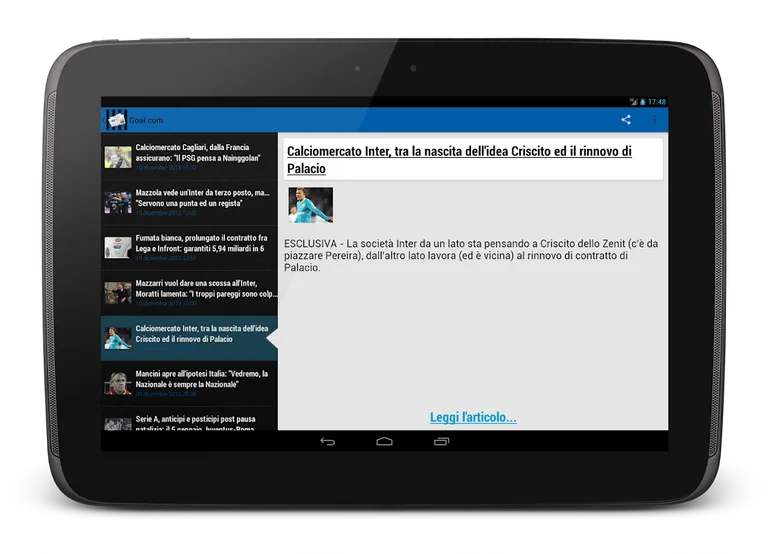Select the Mancini apre all'ipotesi Italia item
Screen dimensions: 768x554
tap(189, 383)
